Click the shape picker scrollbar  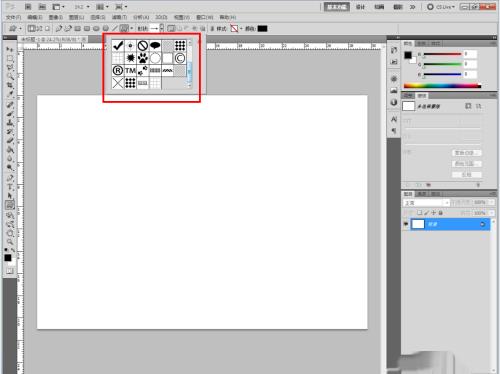190,64
